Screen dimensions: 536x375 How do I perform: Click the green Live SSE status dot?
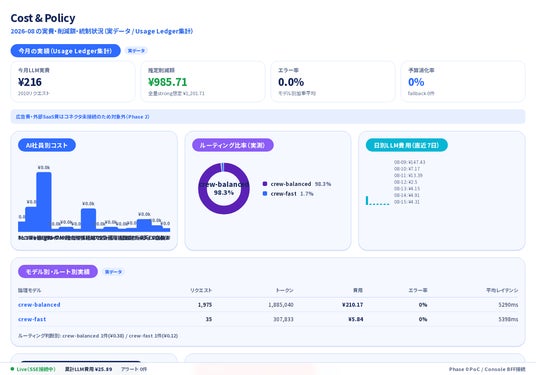click(x=12, y=369)
